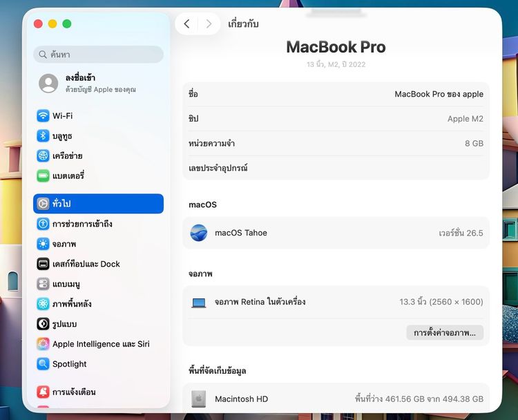Click the 13 นิ้ว, M2, ปี 2022 subtitle

click(x=336, y=64)
